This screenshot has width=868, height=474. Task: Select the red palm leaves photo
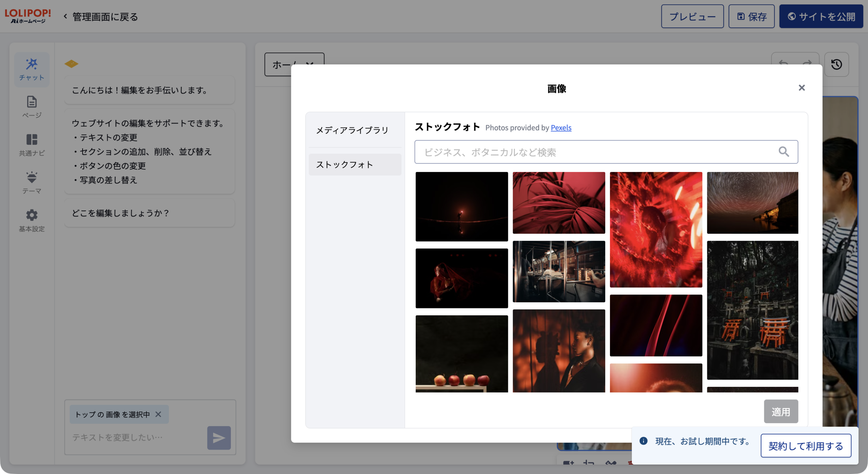(559, 203)
